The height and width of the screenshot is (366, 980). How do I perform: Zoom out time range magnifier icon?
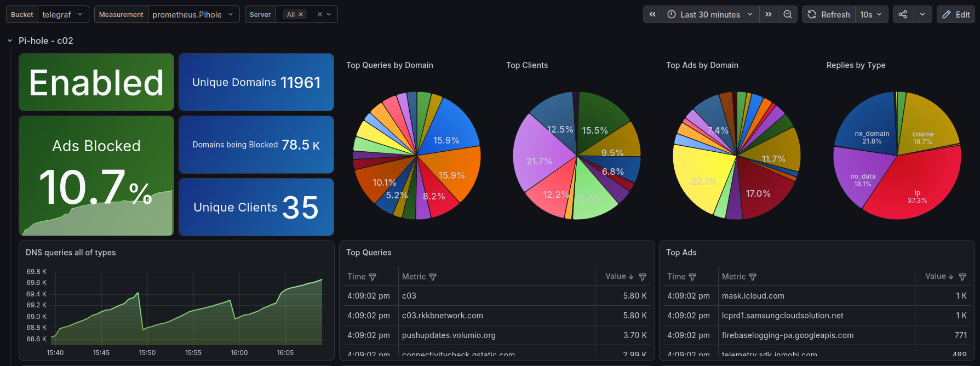point(788,15)
